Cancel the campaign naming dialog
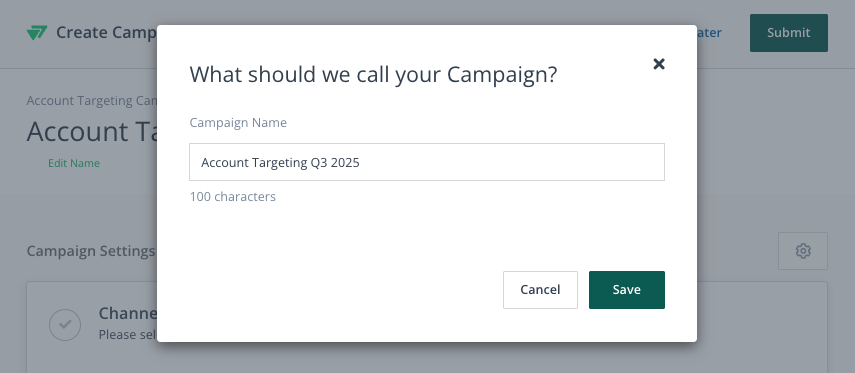The image size is (855, 373). pyautogui.click(x=540, y=290)
